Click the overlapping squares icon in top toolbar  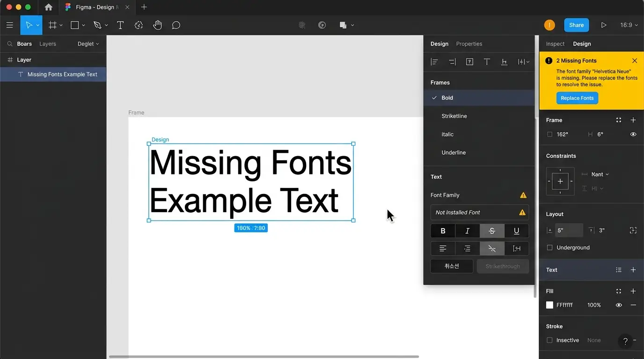tap(343, 25)
